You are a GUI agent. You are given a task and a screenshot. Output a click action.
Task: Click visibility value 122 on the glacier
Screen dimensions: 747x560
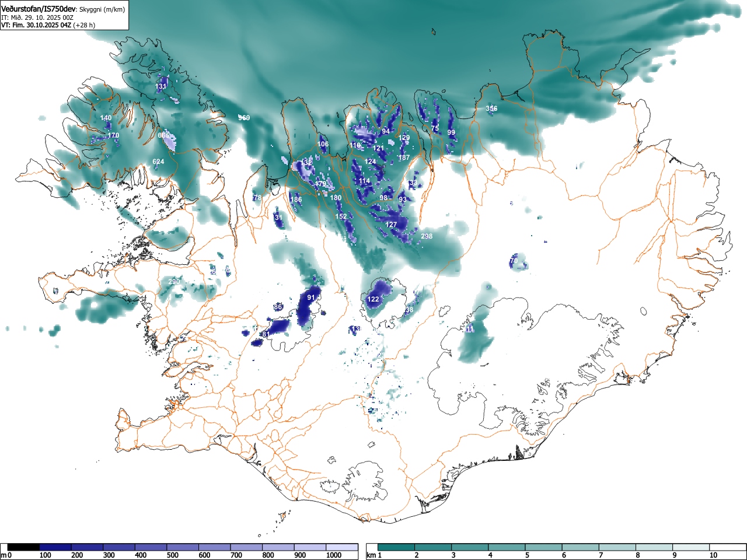373,299
